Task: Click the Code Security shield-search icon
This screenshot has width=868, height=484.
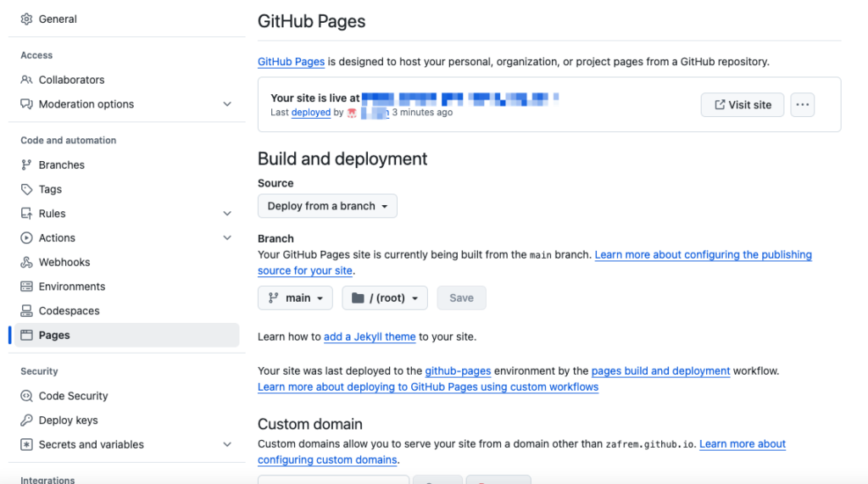Action: pos(26,396)
